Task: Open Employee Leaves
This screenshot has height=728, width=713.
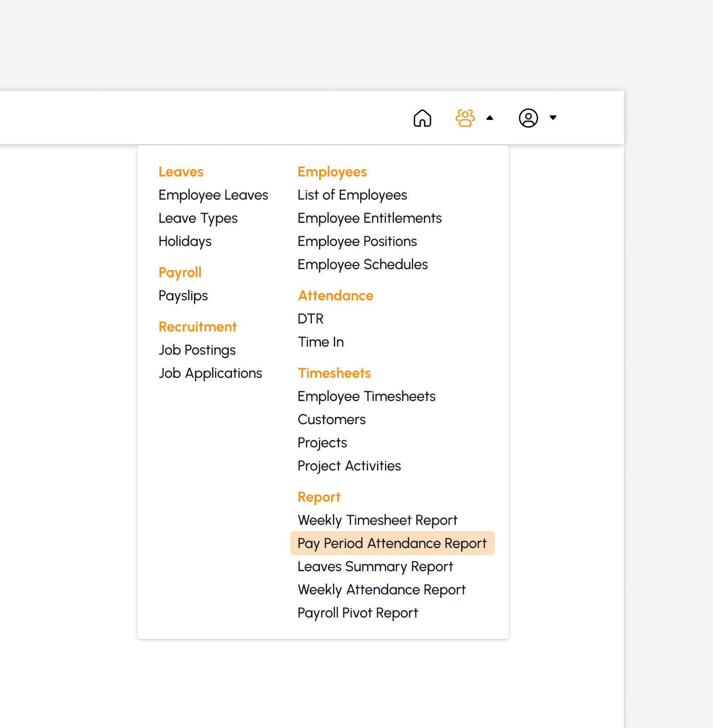Action: 213,195
